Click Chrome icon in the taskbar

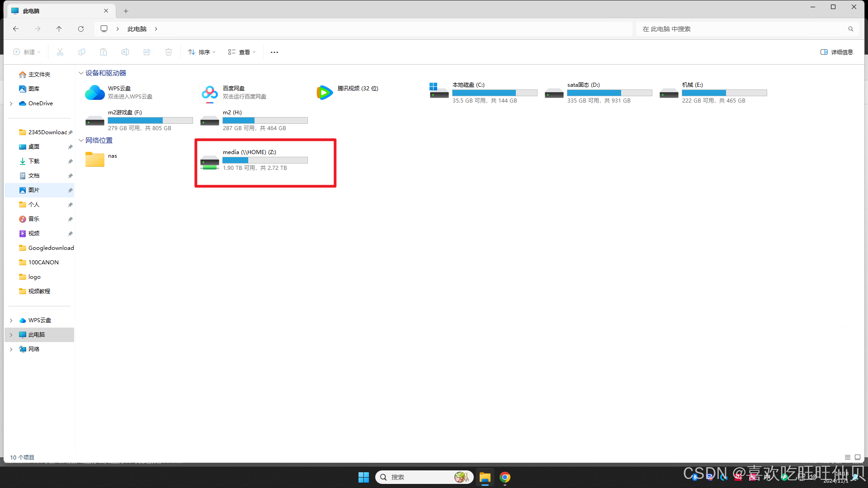pos(505,477)
